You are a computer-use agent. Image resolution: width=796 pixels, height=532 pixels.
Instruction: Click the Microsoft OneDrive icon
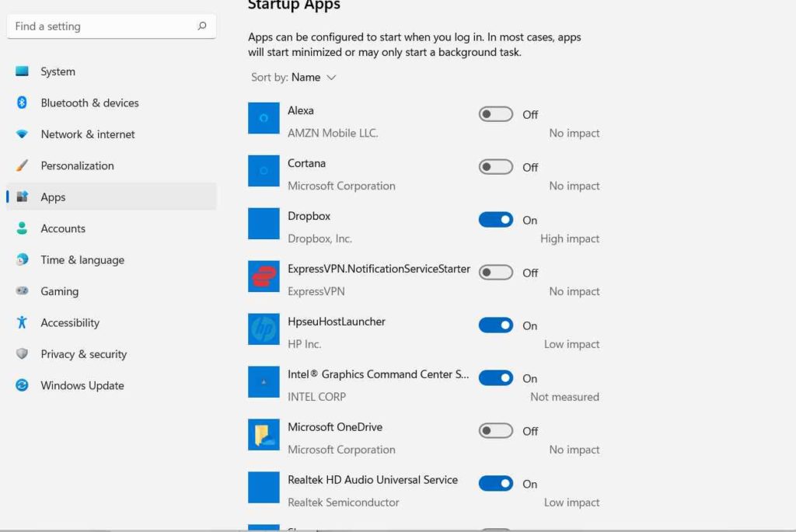coord(264,435)
